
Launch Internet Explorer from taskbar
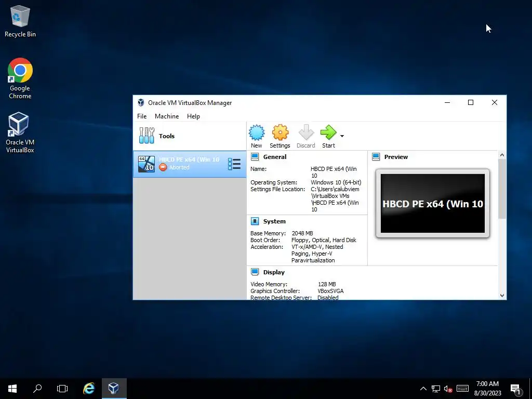point(89,389)
